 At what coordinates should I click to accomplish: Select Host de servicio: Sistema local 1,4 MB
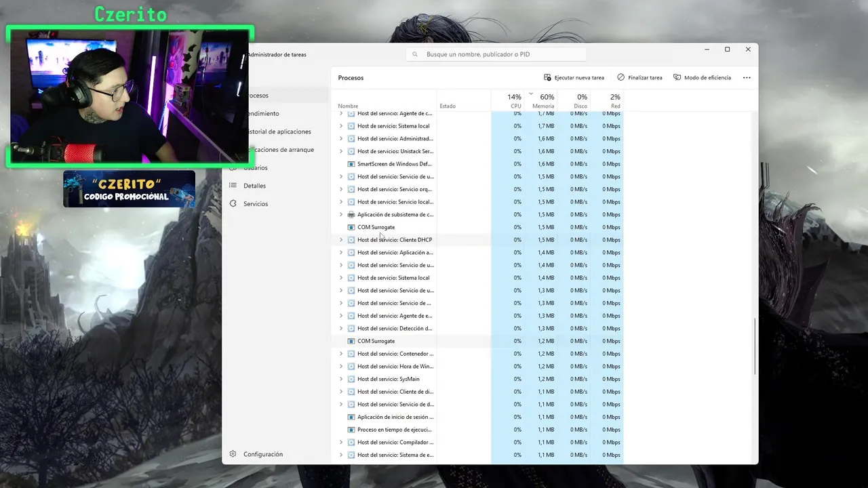pyautogui.click(x=393, y=278)
